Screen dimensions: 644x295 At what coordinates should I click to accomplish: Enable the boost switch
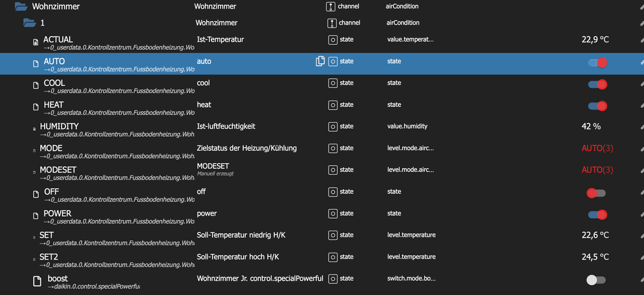(596, 280)
